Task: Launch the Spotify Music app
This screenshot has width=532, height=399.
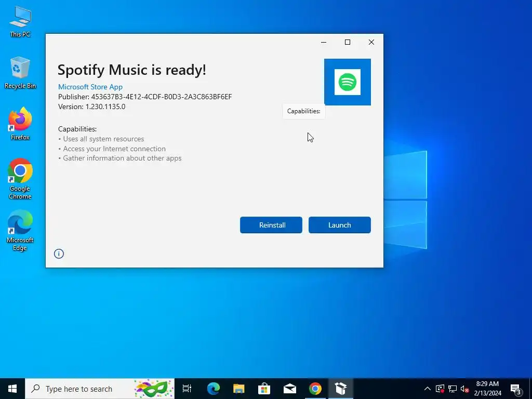Action: point(339,225)
